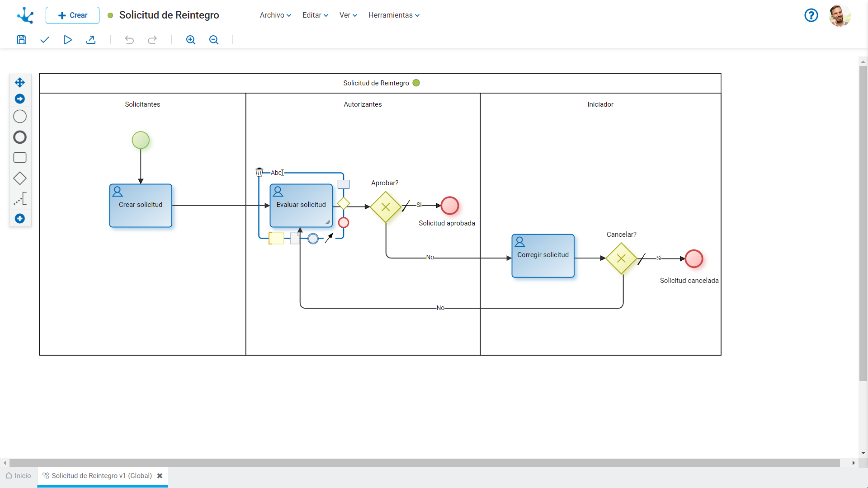This screenshot has height=488, width=868.
Task: Select the end event thick circle tool
Action: pos(20,137)
